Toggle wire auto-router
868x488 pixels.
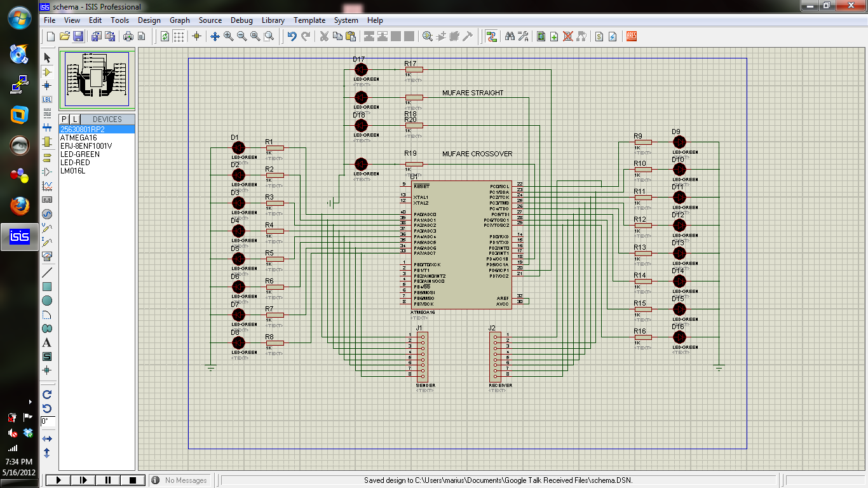coord(491,36)
